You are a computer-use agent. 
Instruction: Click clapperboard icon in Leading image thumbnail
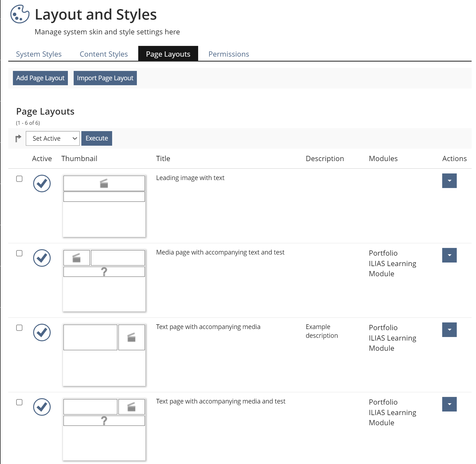coord(104,183)
